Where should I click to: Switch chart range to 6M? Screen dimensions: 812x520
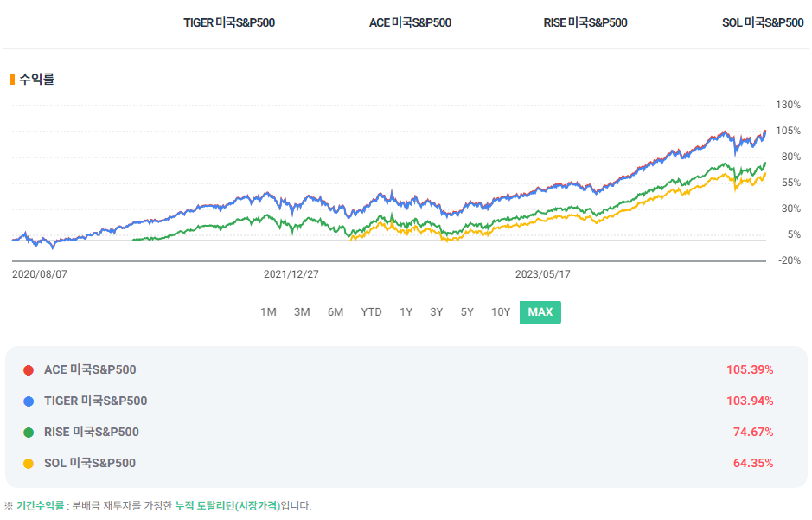[x=336, y=312]
